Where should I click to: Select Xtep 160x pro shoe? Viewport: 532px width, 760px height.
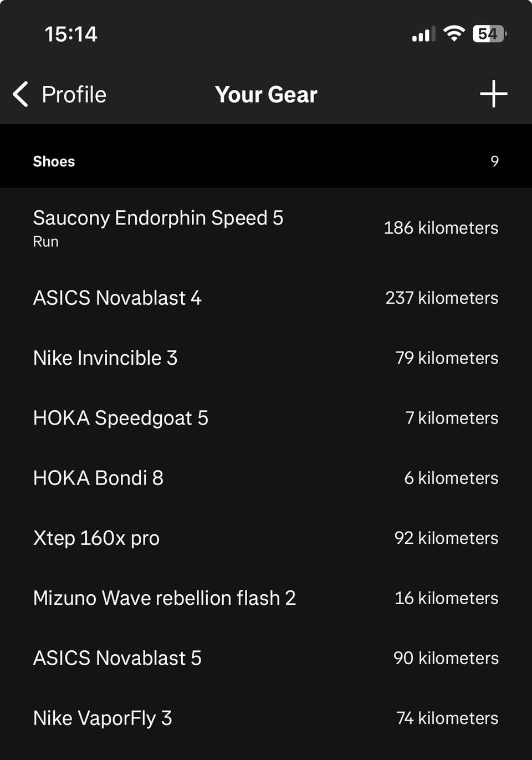(266, 538)
